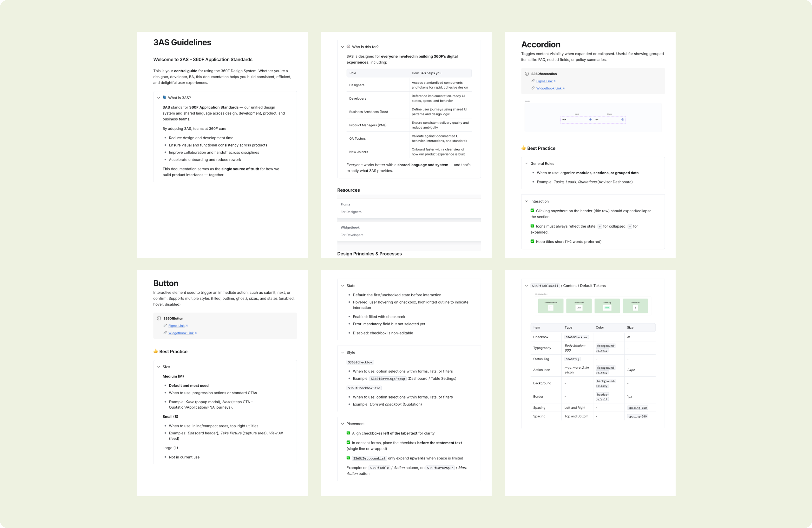Click the green check before 'Align checkboxes left'
This screenshot has width=812, height=528.
(348, 433)
